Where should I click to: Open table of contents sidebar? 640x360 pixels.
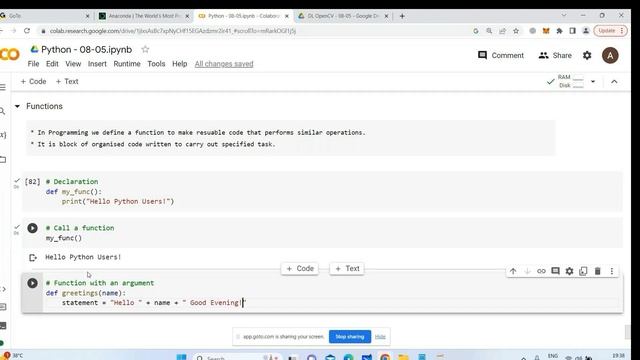[x=3, y=87]
